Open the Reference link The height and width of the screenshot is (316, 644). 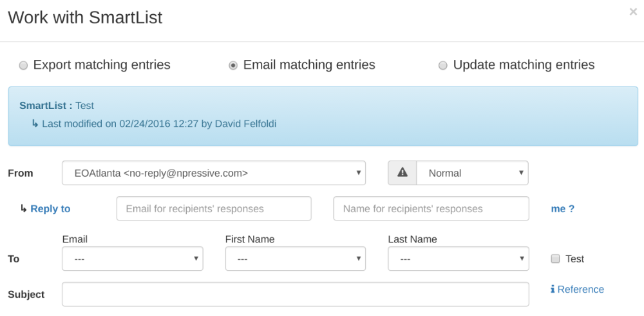[x=581, y=290]
